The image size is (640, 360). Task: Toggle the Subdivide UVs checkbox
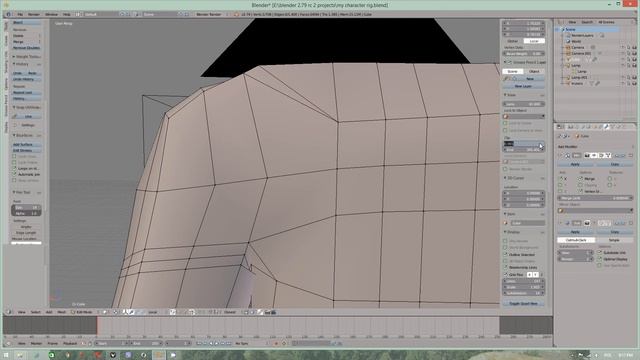point(600,253)
